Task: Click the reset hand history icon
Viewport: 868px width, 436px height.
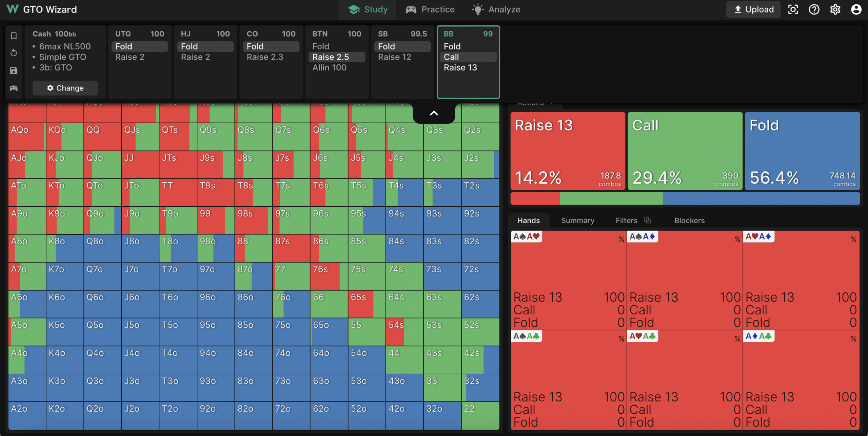Action: [x=14, y=53]
